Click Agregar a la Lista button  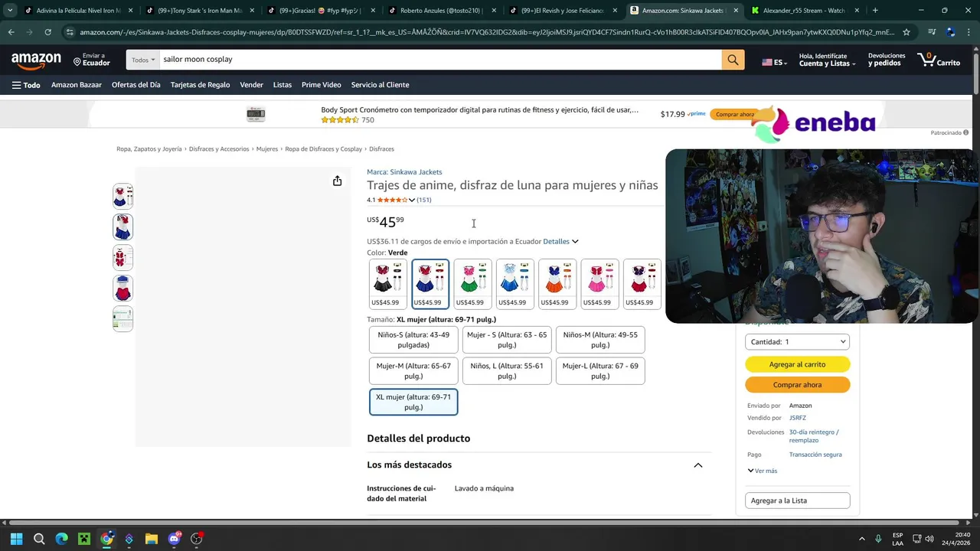tap(797, 500)
